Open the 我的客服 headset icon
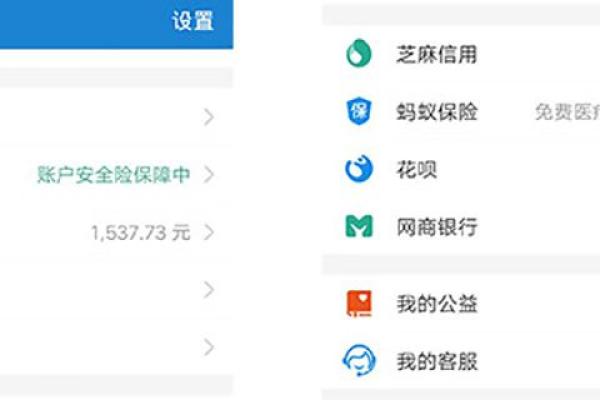Screen dimensions: 600x400 (x=359, y=361)
